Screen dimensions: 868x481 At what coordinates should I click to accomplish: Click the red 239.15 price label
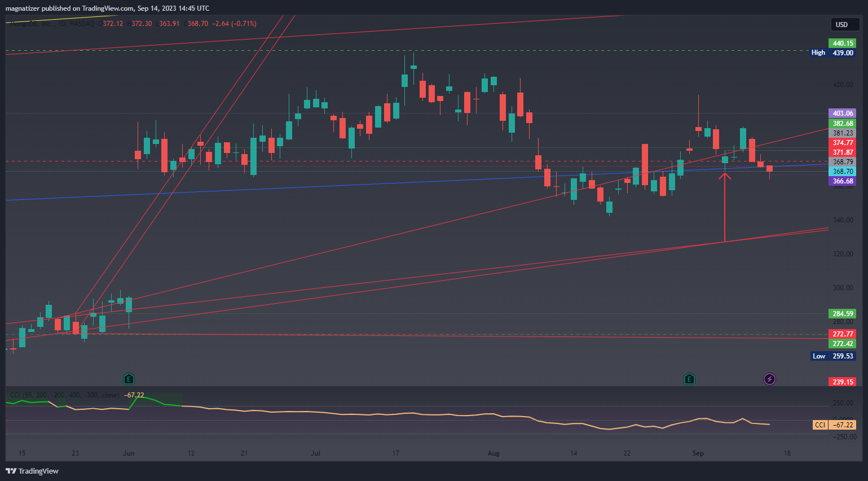[x=842, y=382]
